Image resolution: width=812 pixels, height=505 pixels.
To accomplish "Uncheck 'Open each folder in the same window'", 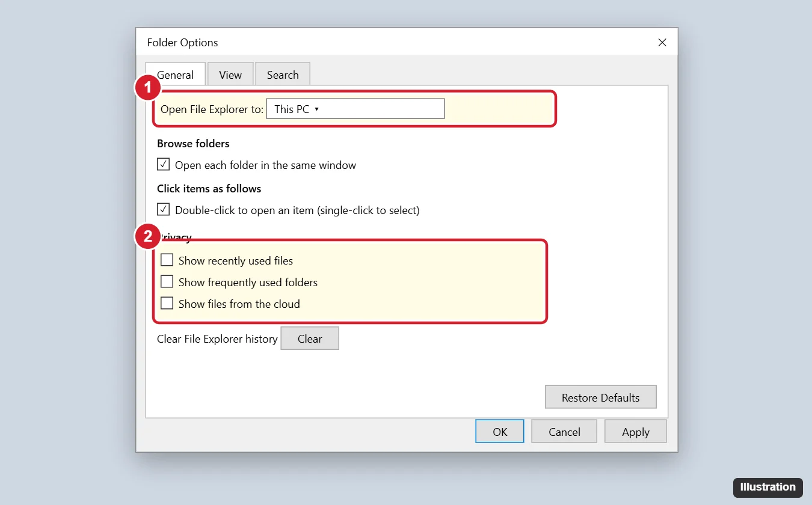I will (x=164, y=164).
